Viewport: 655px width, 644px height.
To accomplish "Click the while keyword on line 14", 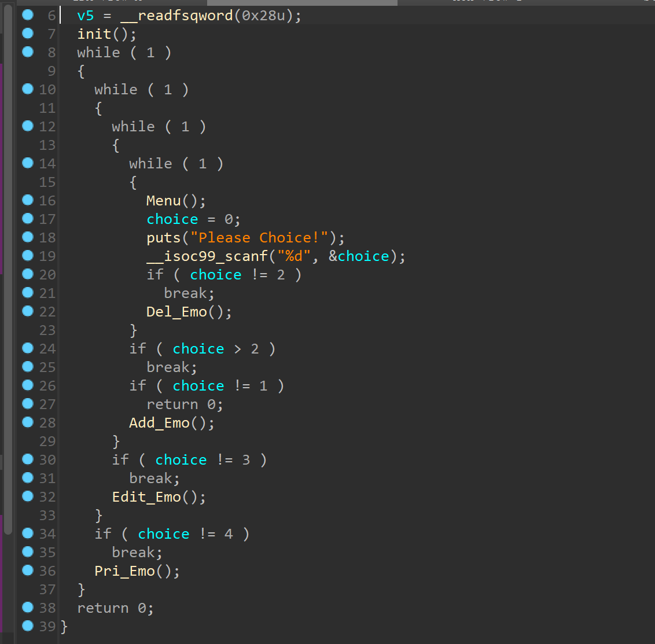I will pyautogui.click(x=151, y=164).
